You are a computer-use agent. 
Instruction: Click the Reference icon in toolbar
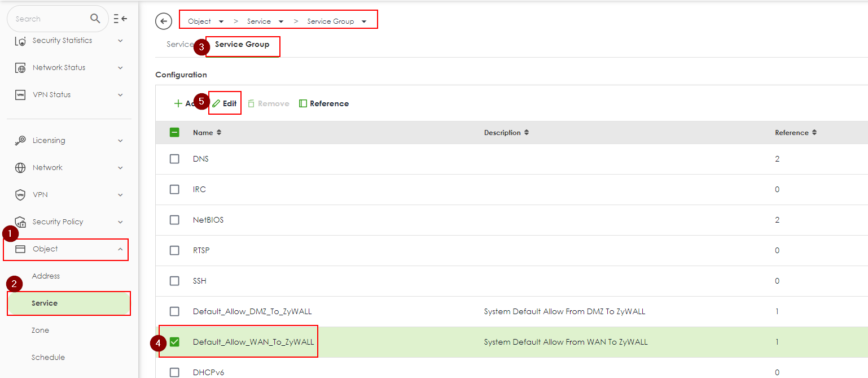[303, 103]
